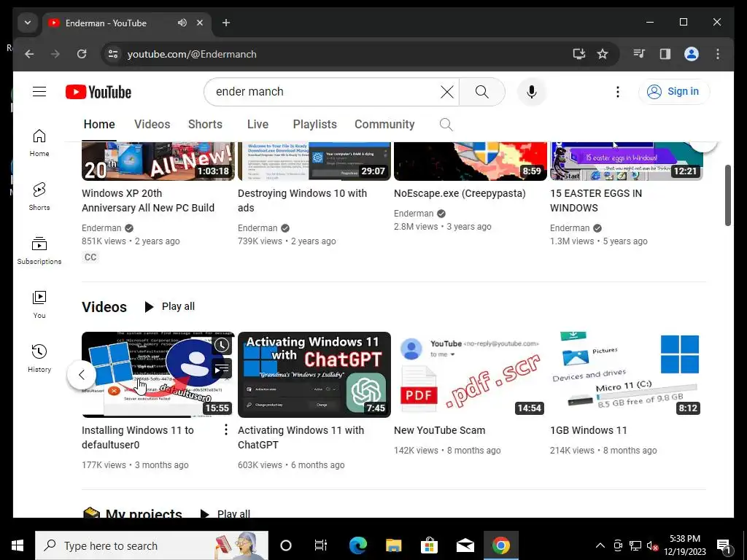
Task: Switch to Community channel tab
Action: [x=384, y=124]
